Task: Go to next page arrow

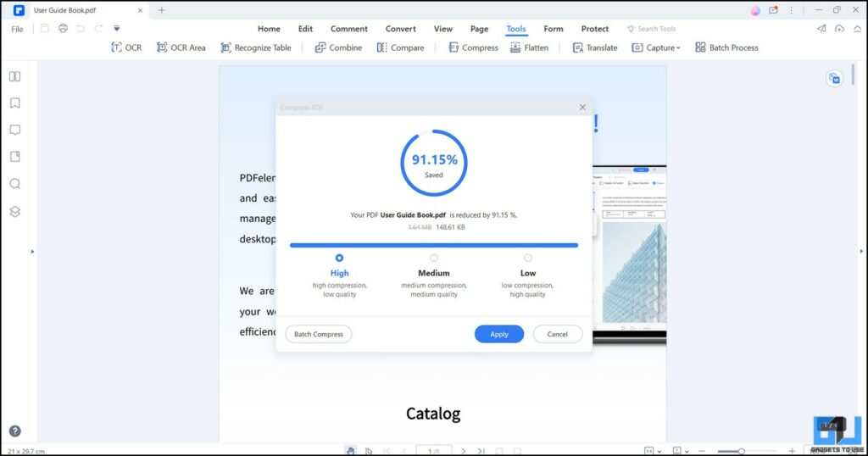Action: (x=464, y=451)
